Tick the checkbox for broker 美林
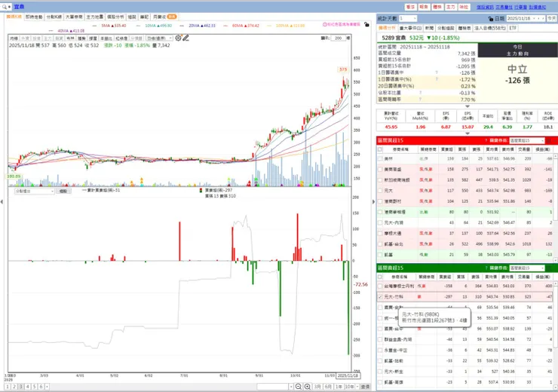Screen dimensions: 558x392 (380, 158)
